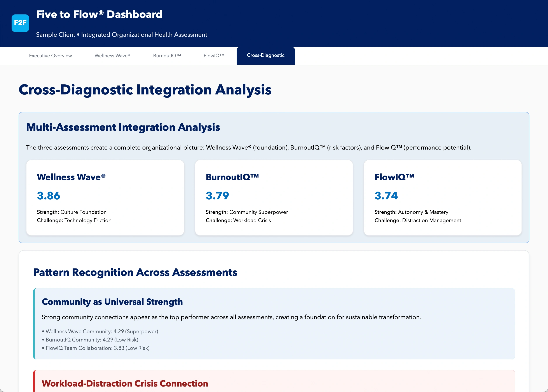Viewport: 548px width, 392px height.
Task: Click the Five to Flow® Dashboard title
Action: tap(99, 14)
